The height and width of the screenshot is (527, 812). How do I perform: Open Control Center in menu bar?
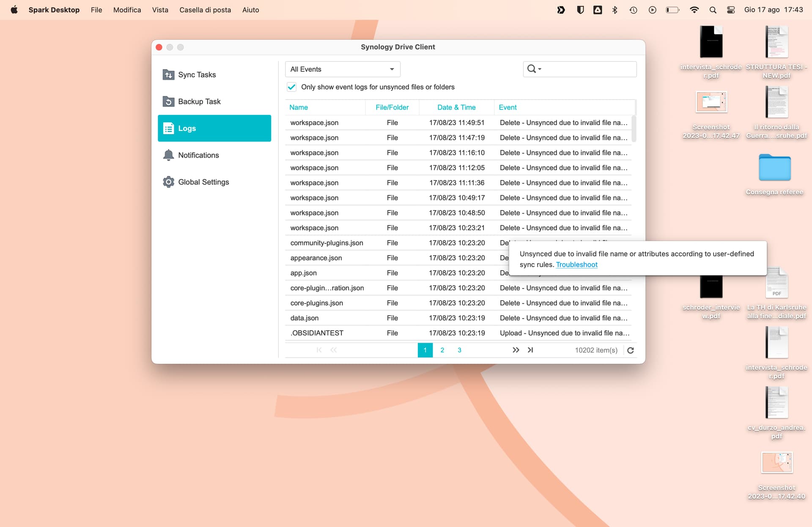point(731,10)
